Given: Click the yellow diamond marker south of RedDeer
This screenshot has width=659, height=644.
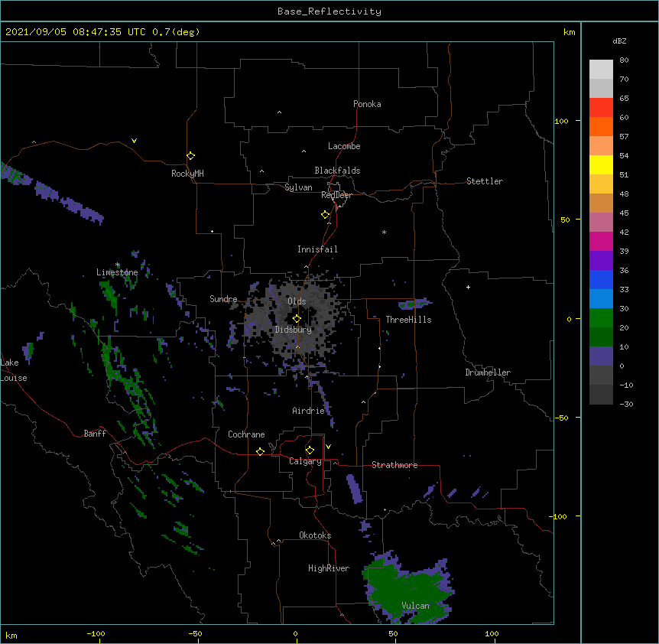Looking at the screenshot, I should 325,215.
